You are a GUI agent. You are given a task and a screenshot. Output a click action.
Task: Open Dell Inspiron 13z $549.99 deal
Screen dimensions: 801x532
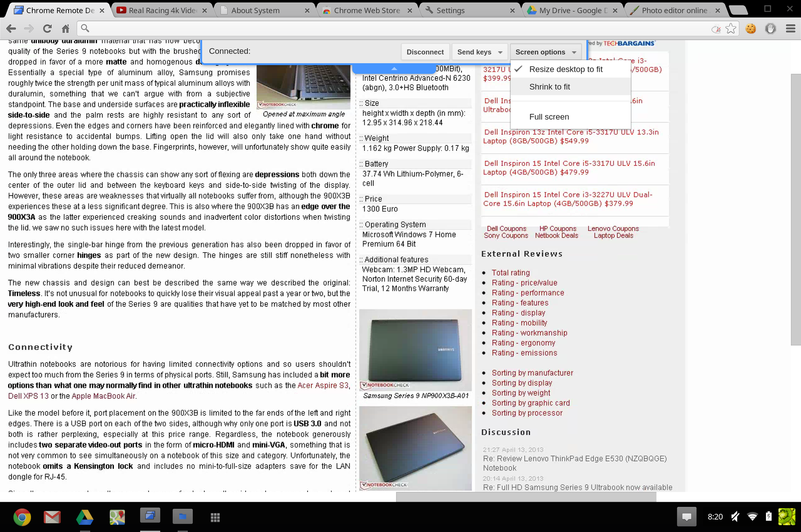571,137
